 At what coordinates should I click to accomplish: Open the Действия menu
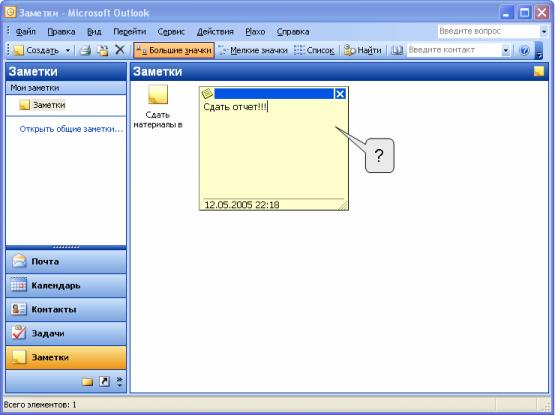click(x=215, y=32)
